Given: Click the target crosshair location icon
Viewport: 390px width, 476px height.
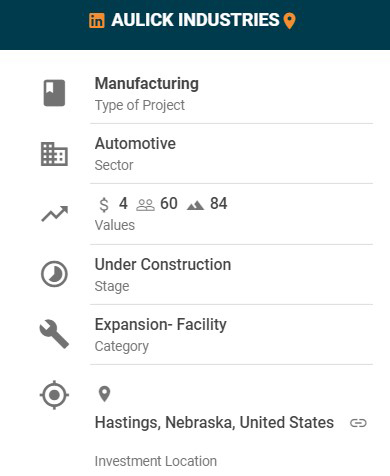Looking at the screenshot, I should 54,395.
